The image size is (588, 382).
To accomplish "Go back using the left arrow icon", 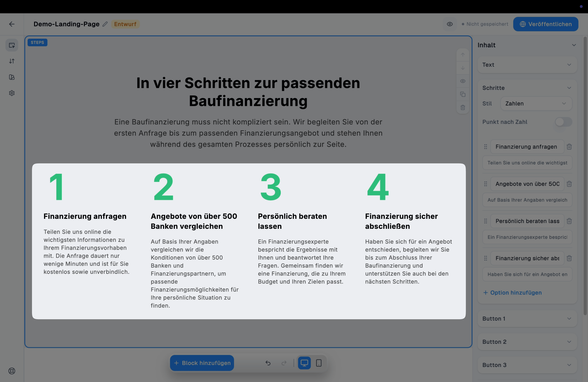I will coord(12,24).
